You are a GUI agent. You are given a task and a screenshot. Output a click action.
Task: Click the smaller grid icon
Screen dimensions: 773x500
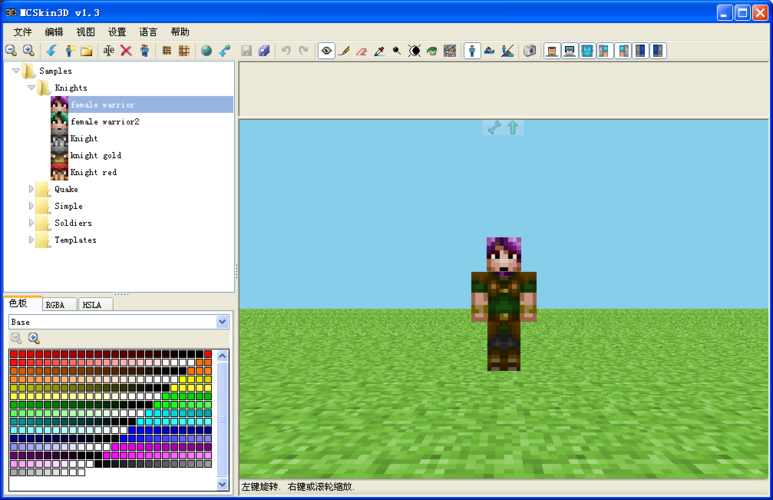coord(167,50)
